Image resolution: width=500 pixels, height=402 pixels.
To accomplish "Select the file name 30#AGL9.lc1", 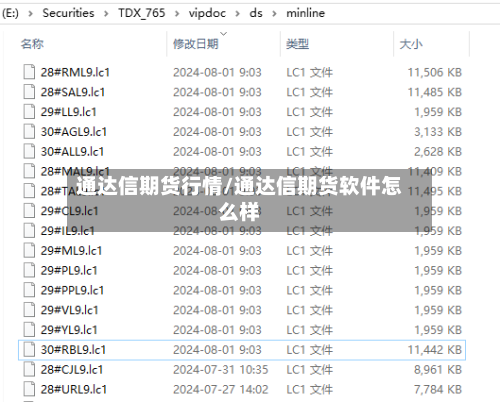I will pos(74,132).
